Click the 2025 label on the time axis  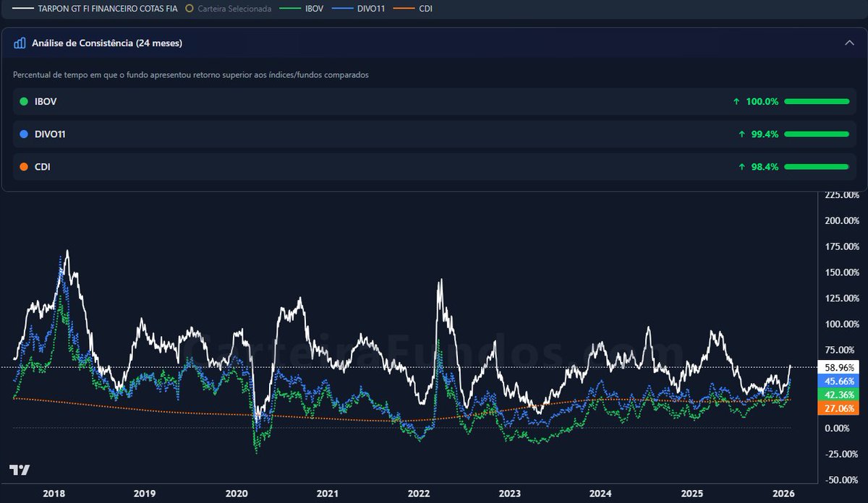click(692, 494)
